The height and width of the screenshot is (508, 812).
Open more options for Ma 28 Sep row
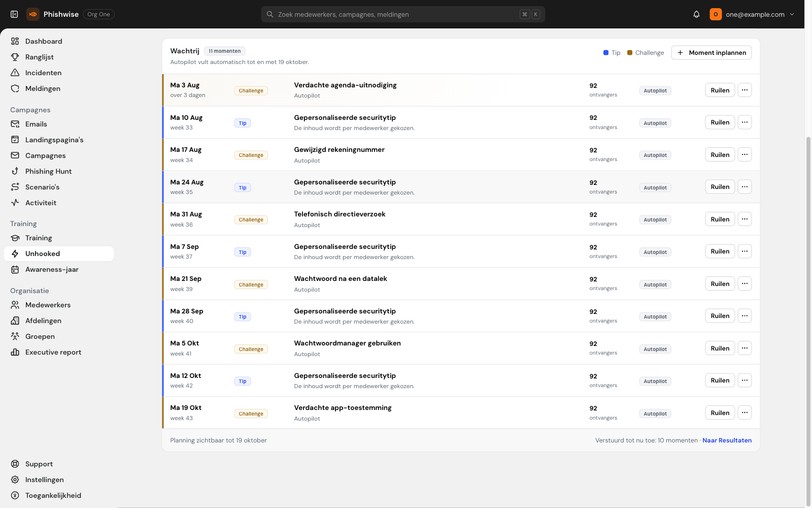pyautogui.click(x=745, y=315)
